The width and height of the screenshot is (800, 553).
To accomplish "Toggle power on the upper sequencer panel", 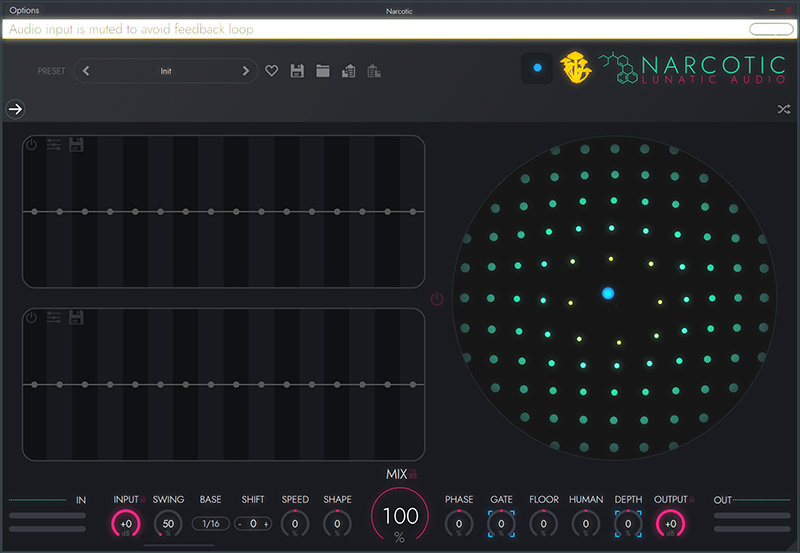I will pyautogui.click(x=31, y=145).
